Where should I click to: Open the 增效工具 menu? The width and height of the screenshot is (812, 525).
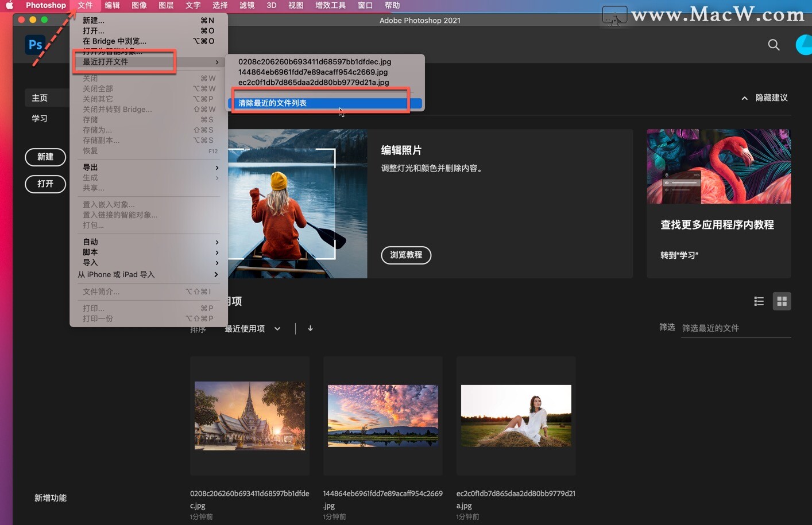coord(330,5)
